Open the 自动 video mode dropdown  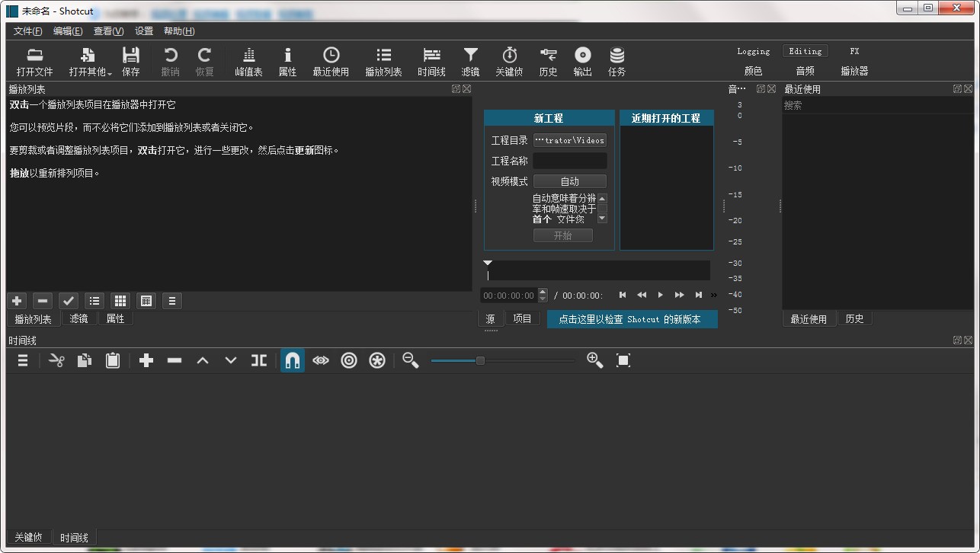point(569,181)
